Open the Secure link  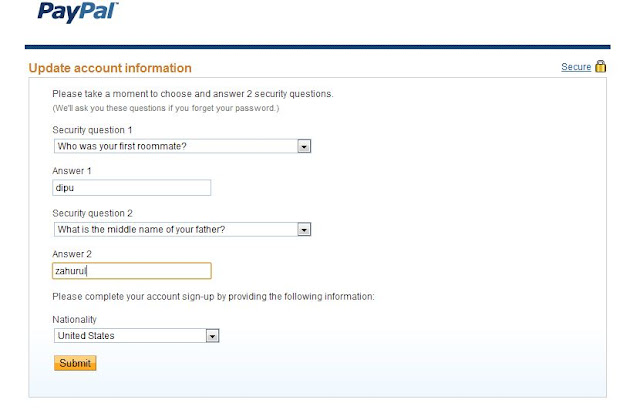[x=575, y=67]
